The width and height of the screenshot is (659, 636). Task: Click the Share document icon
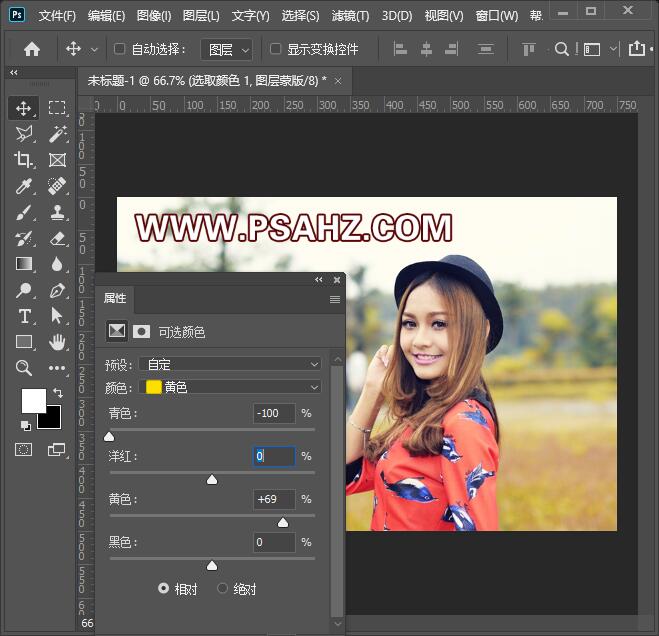click(637, 49)
